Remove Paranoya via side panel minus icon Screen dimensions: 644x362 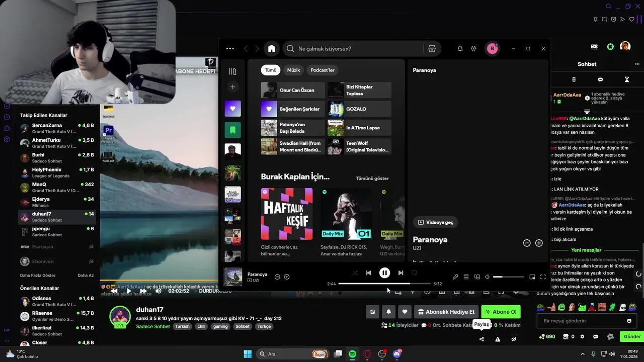tap(527, 243)
